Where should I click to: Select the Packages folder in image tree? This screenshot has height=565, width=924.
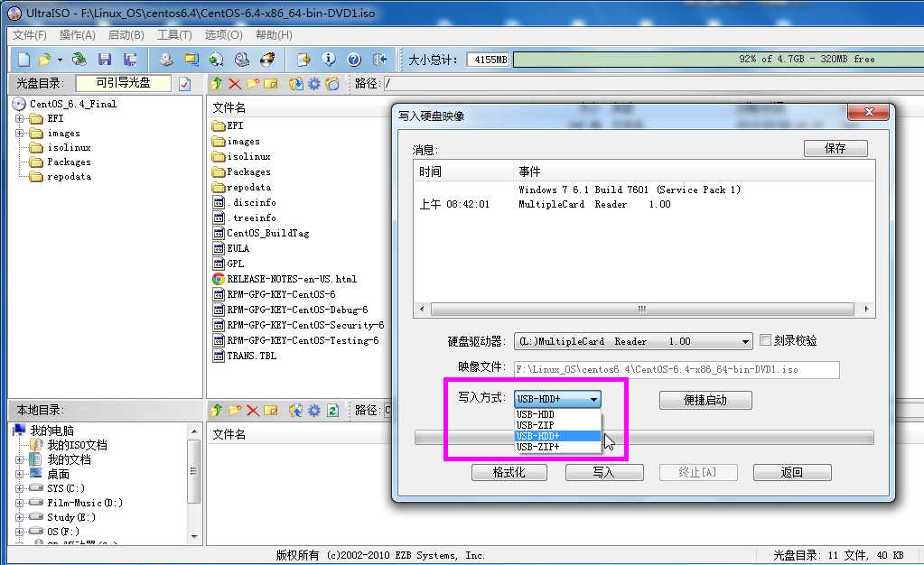pyautogui.click(x=69, y=162)
